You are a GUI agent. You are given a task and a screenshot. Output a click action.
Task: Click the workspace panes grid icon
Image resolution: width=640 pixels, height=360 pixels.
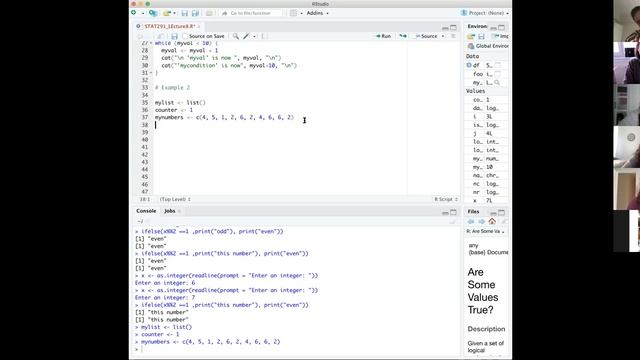(293, 13)
